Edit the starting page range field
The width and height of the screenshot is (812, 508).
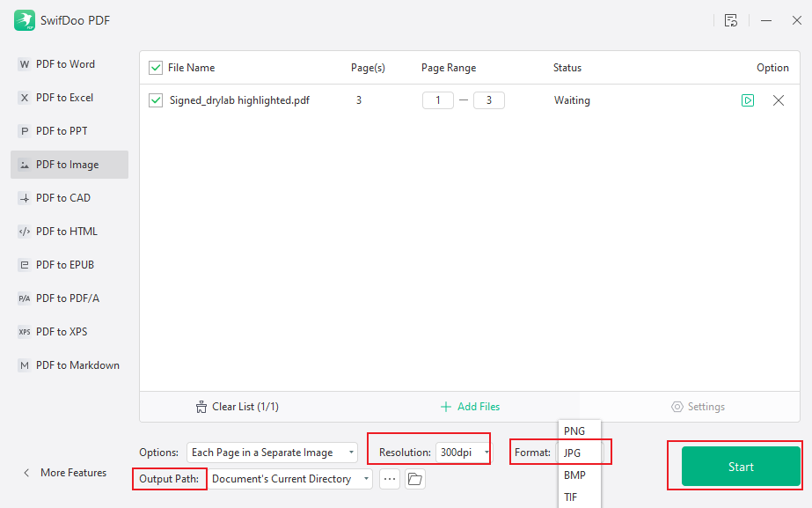pyautogui.click(x=437, y=100)
